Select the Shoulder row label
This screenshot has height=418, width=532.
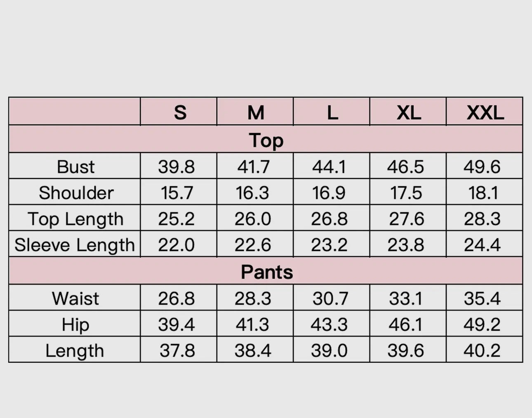tap(76, 193)
